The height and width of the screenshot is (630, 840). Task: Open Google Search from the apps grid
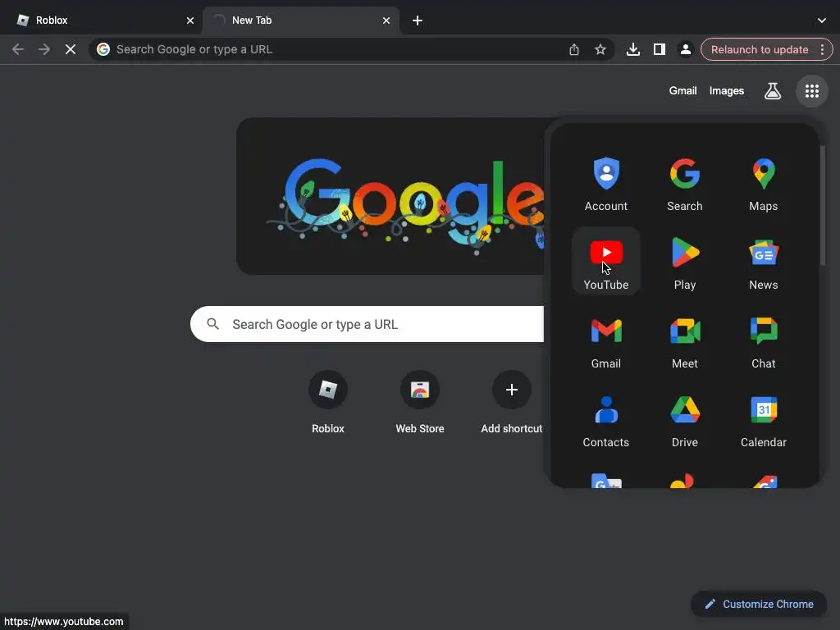tap(685, 183)
